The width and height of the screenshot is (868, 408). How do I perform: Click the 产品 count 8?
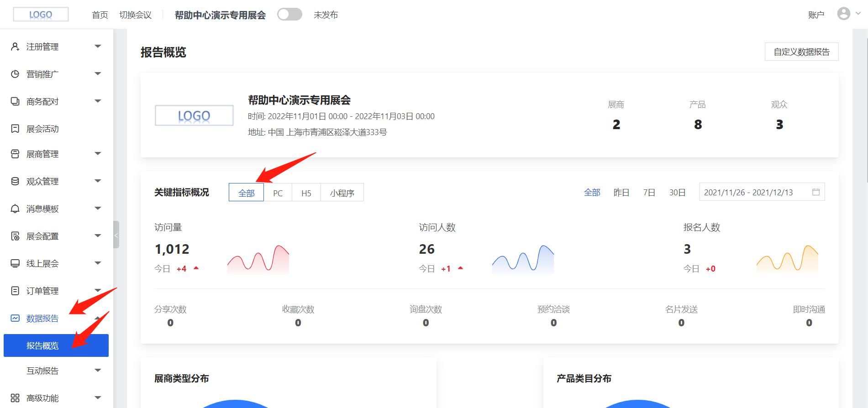pyautogui.click(x=698, y=125)
